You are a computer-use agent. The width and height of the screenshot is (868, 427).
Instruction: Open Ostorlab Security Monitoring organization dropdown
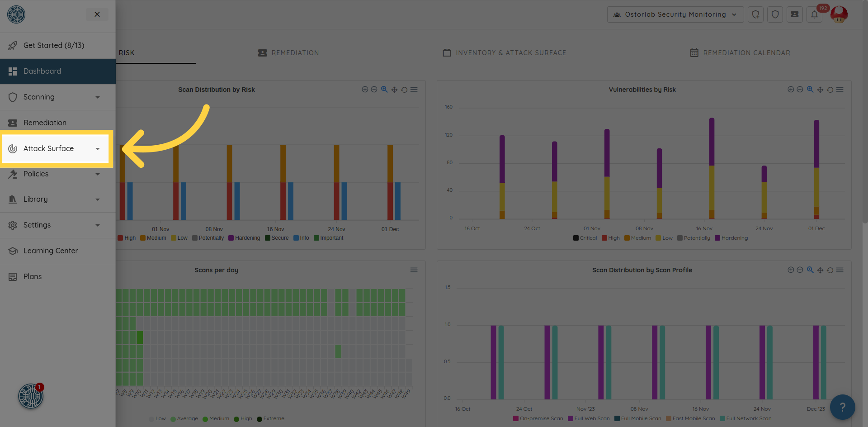pos(675,14)
